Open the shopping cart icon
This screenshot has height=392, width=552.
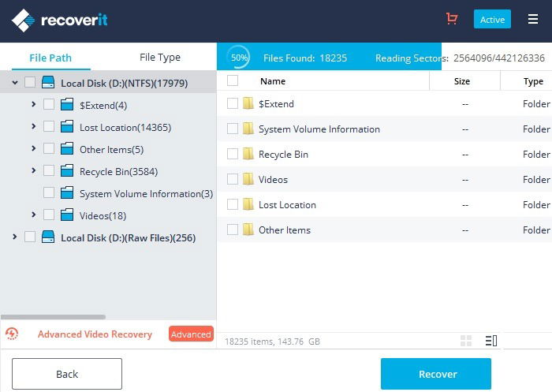[x=452, y=19]
